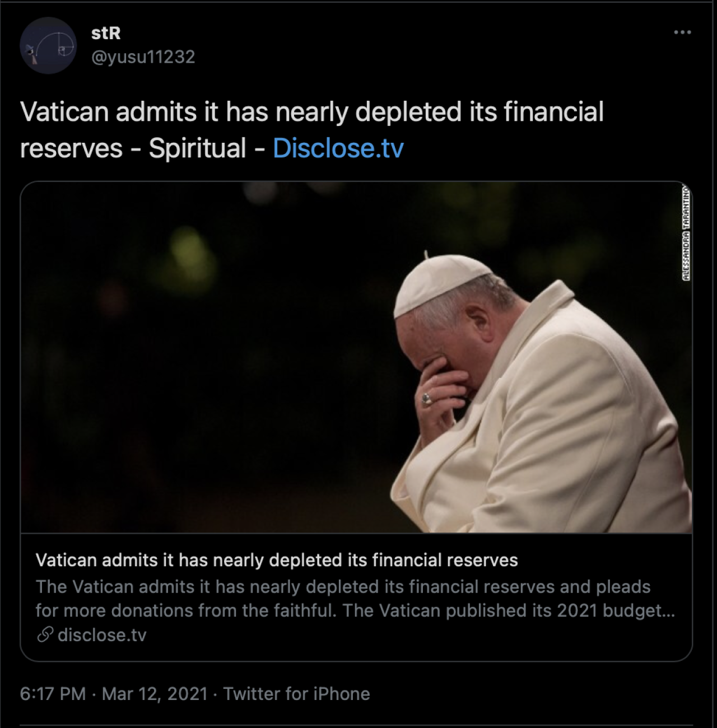Open the Pope photo card thumbnail
The width and height of the screenshot is (717, 728).
356,357
